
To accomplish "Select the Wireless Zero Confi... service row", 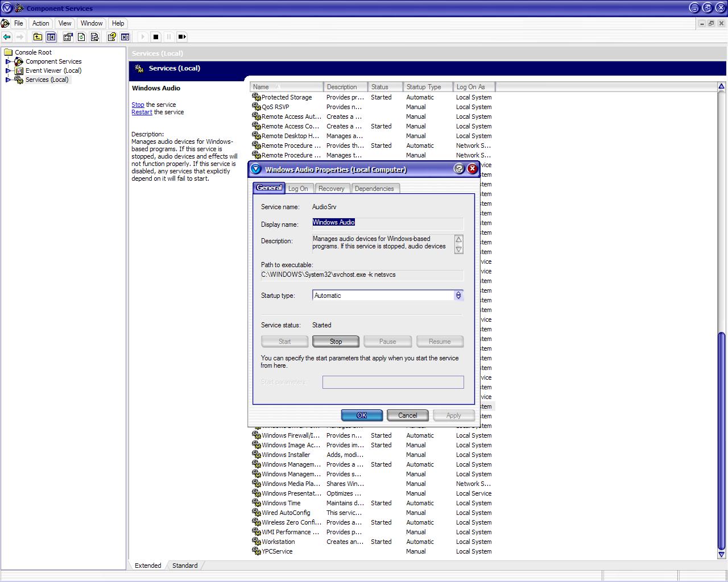I will coord(373,522).
